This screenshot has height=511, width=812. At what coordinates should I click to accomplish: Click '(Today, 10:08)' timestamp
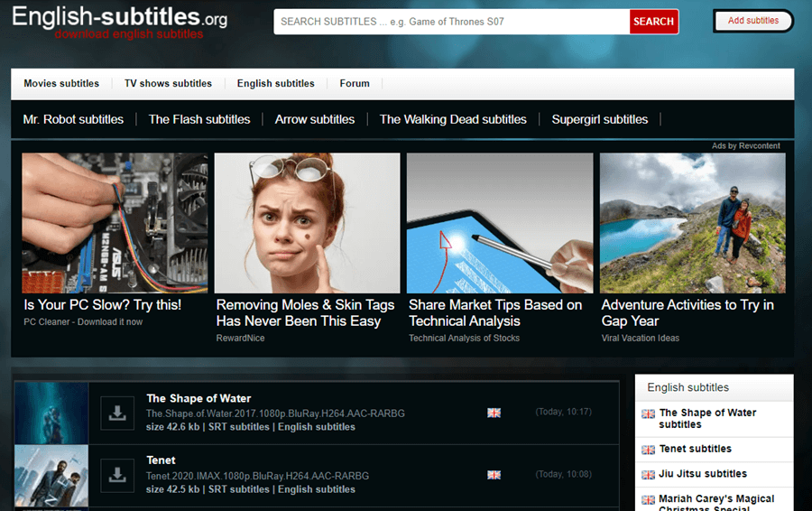coord(563,474)
